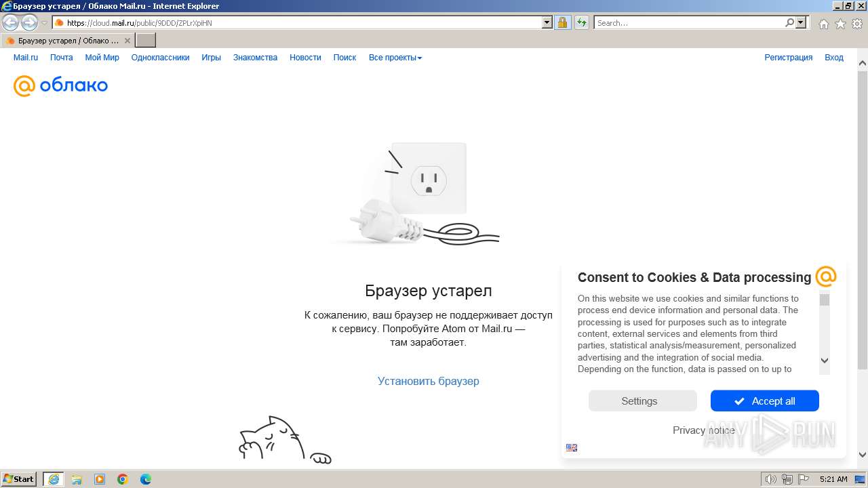Open Internet Explorer in the taskbar

[x=54, y=479]
